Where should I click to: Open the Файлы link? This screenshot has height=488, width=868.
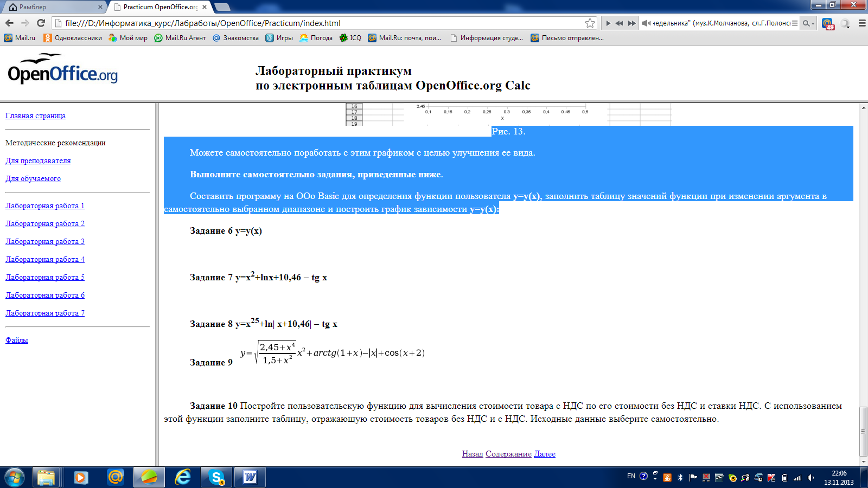click(17, 340)
